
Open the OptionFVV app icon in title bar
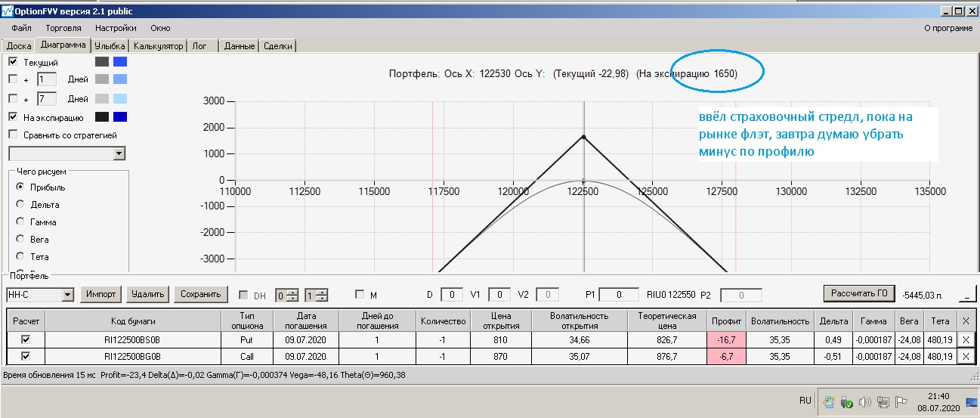[8, 11]
